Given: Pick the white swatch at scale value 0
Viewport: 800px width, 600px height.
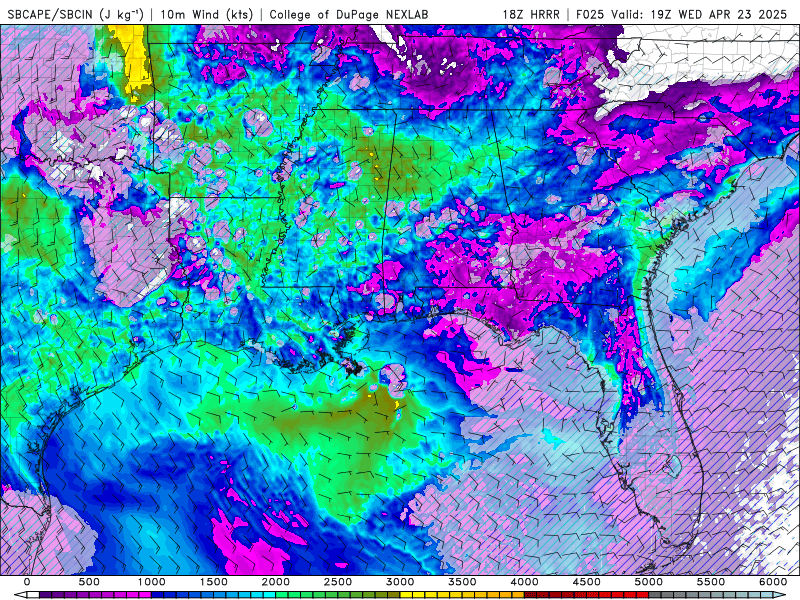Looking at the screenshot, I should pyautogui.click(x=33, y=594).
